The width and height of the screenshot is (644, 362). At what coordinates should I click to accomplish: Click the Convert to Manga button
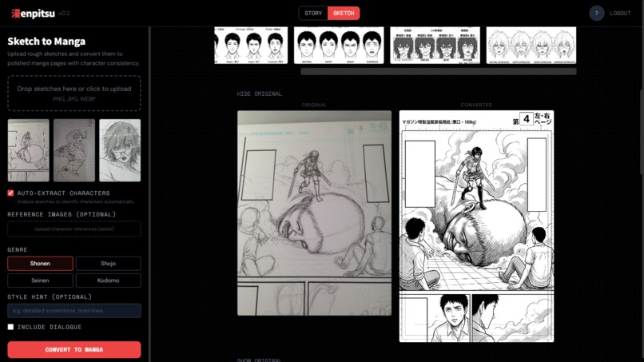(74, 350)
